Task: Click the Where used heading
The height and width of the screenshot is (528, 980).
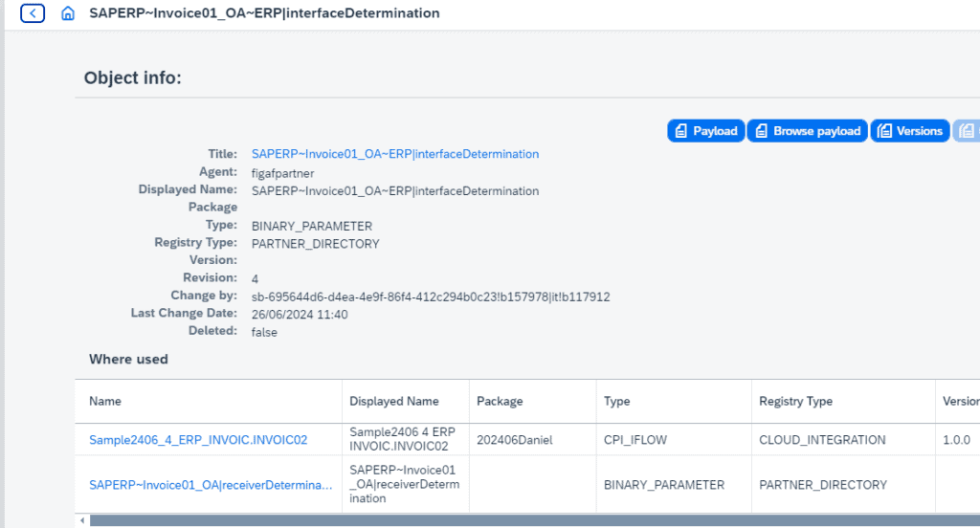Action: pyautogui.click(x=128, y=360)
